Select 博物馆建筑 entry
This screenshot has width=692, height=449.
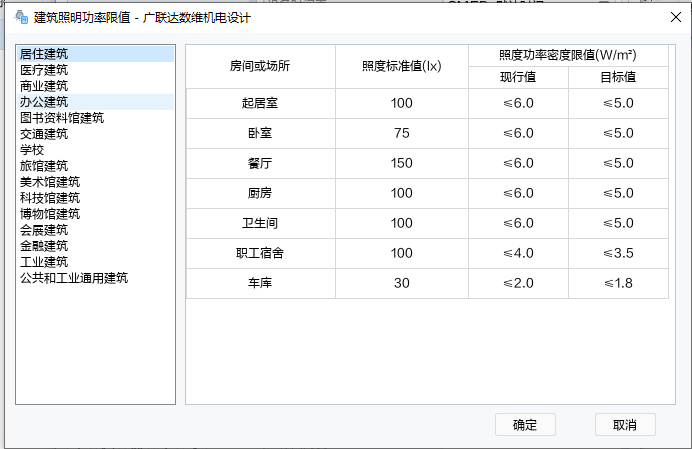click(x=95, y=214)
